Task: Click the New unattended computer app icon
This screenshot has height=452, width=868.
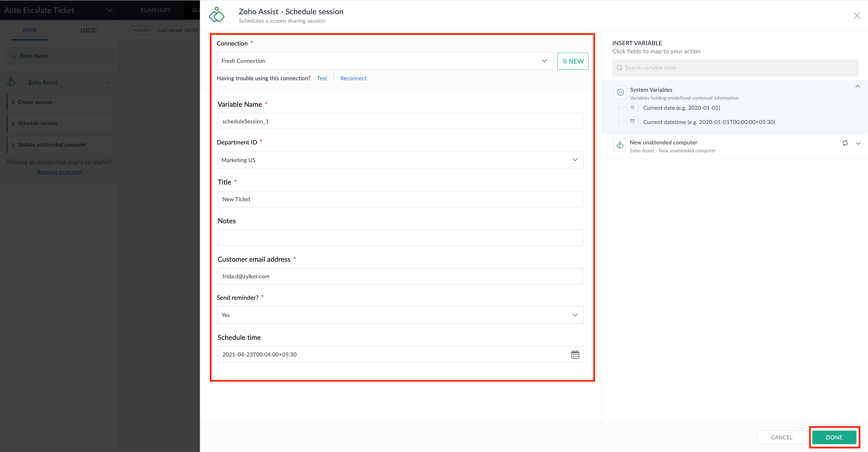Action: 620,145
